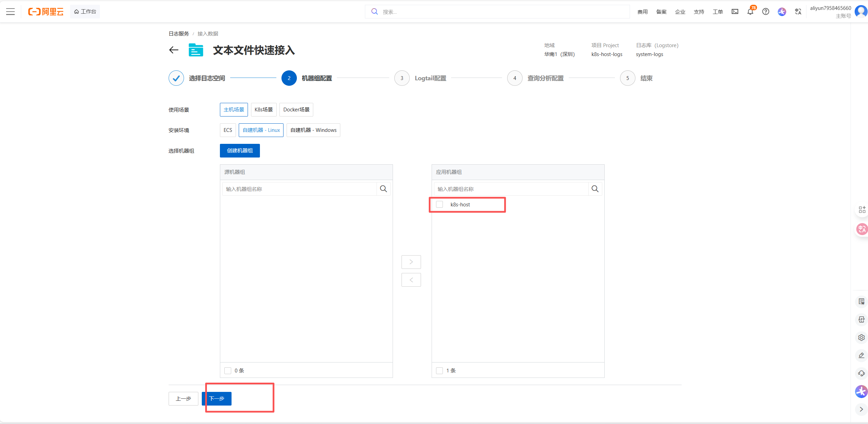
Task: Click the move-left transfer arrow
Action: 411,280
